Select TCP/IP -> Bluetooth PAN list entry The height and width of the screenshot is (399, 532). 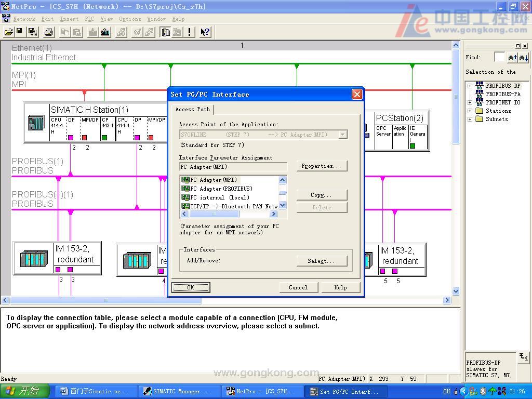(x=230, y=206)
